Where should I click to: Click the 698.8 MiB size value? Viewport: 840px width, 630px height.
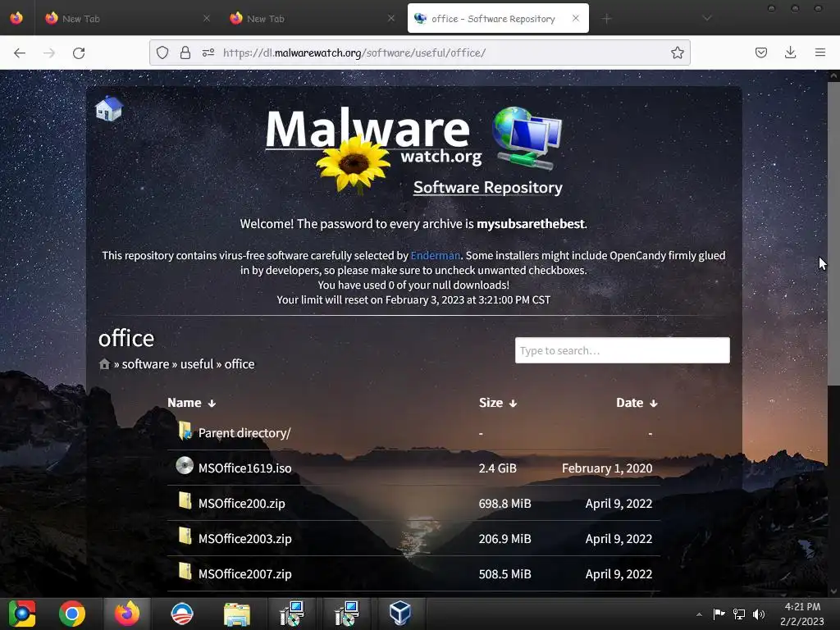coord(504,504)
